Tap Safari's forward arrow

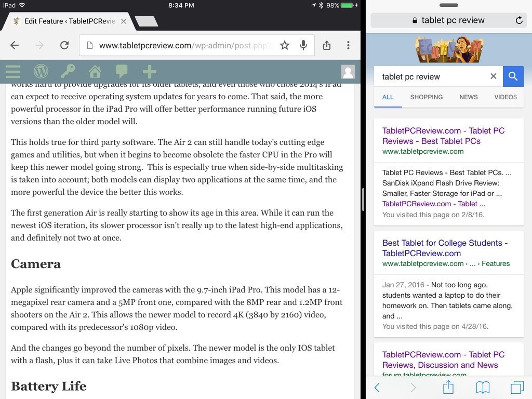[x=413, y=387]
